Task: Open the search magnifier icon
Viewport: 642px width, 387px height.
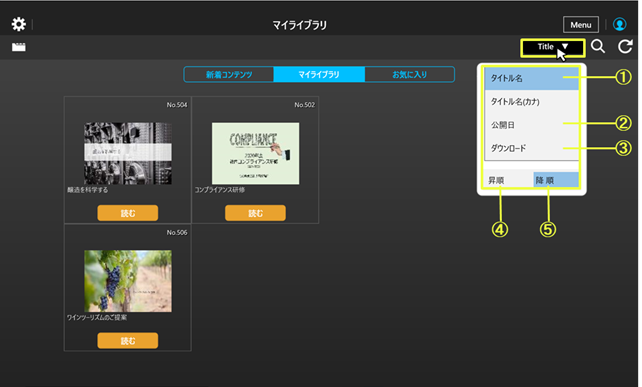Action: [598, 46]
